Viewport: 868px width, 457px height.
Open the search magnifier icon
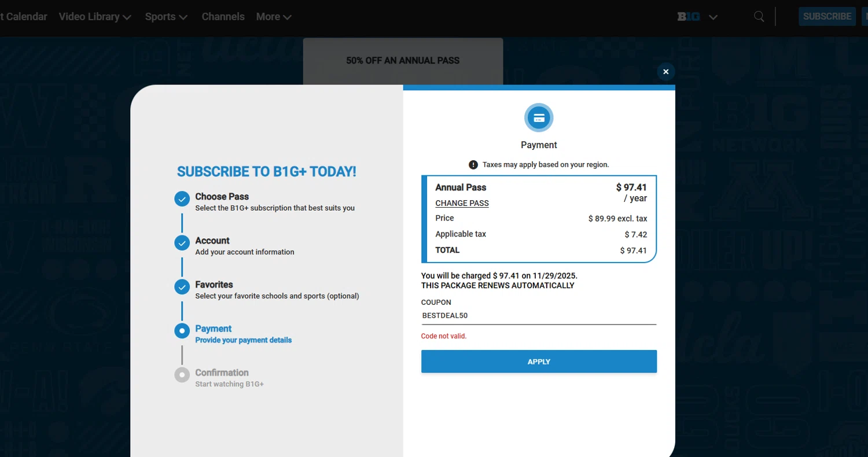[x=759, y=16]
